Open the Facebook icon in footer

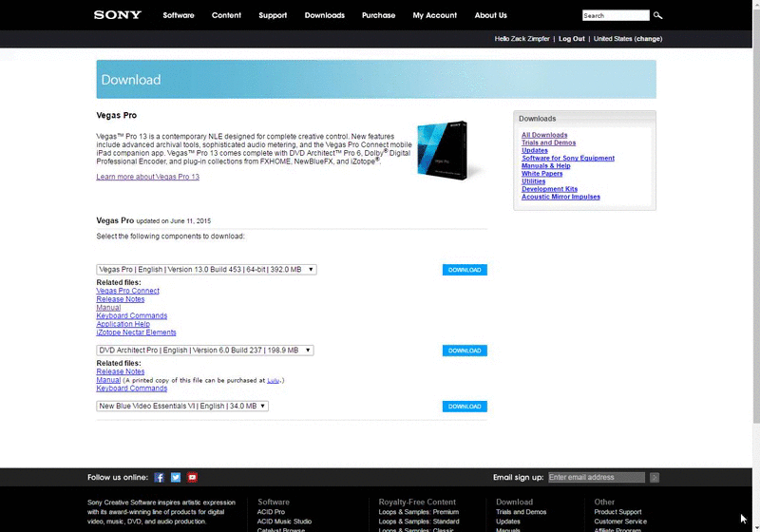[x=159, y=477]
